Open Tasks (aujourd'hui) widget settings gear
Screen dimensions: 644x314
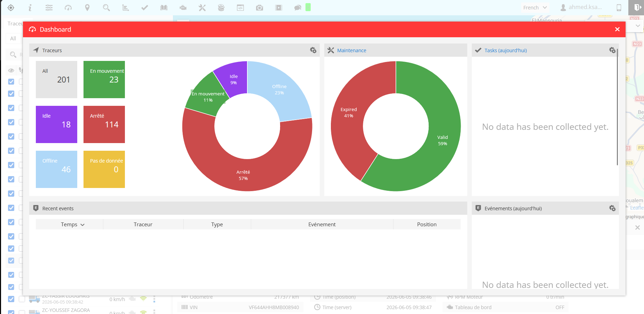pyautogui.click(x=612, y=50)
